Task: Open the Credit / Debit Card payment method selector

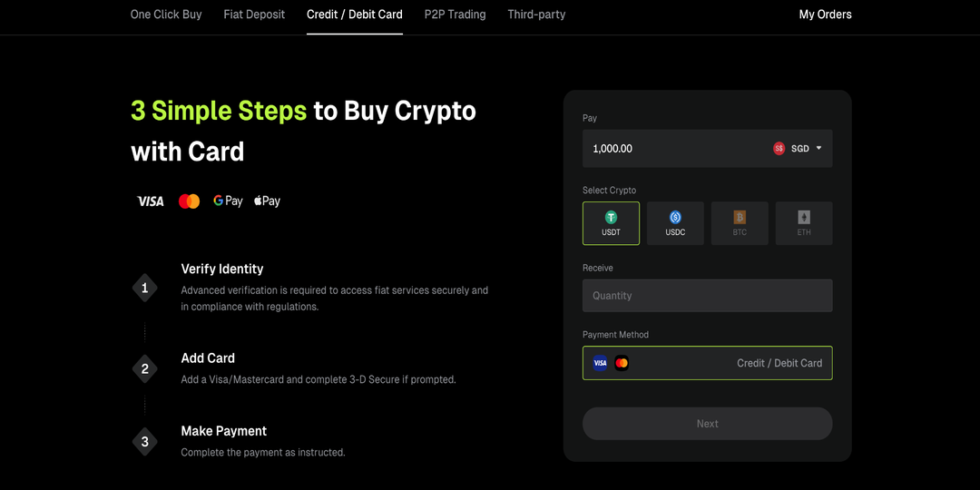Action: pyautogui.click(x=708, y=363)
